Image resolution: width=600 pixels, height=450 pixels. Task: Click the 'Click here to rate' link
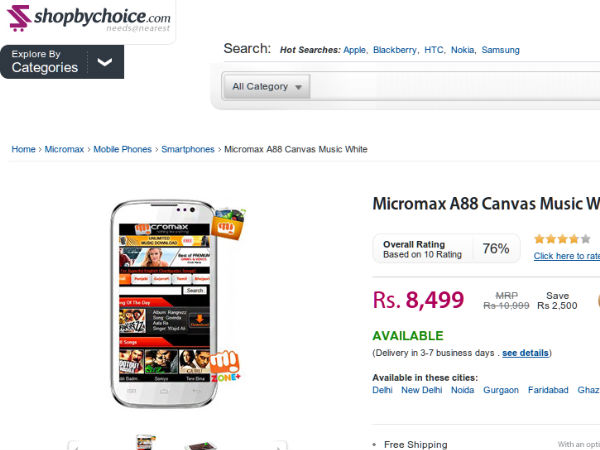click(566, 256)
